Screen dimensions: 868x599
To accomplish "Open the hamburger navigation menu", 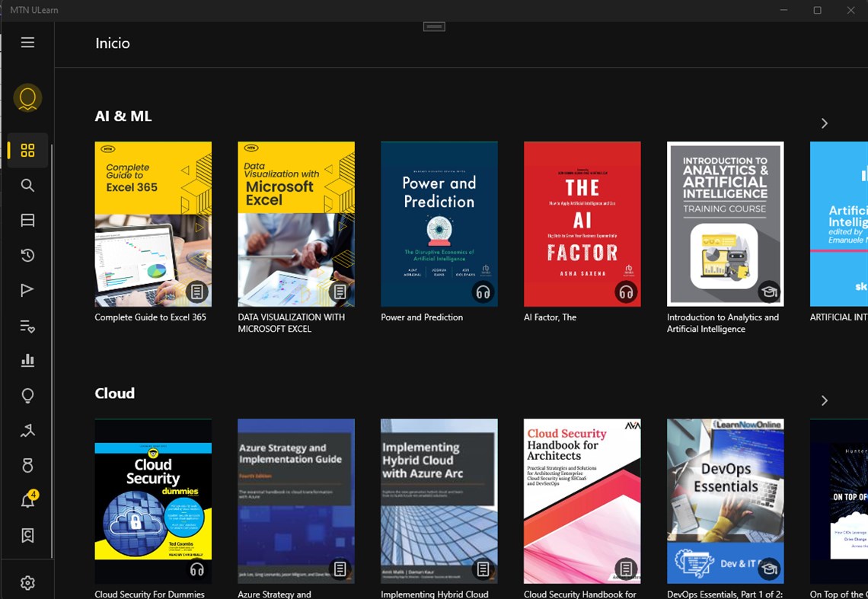I will pyautogui.click(x=27, y=43).
